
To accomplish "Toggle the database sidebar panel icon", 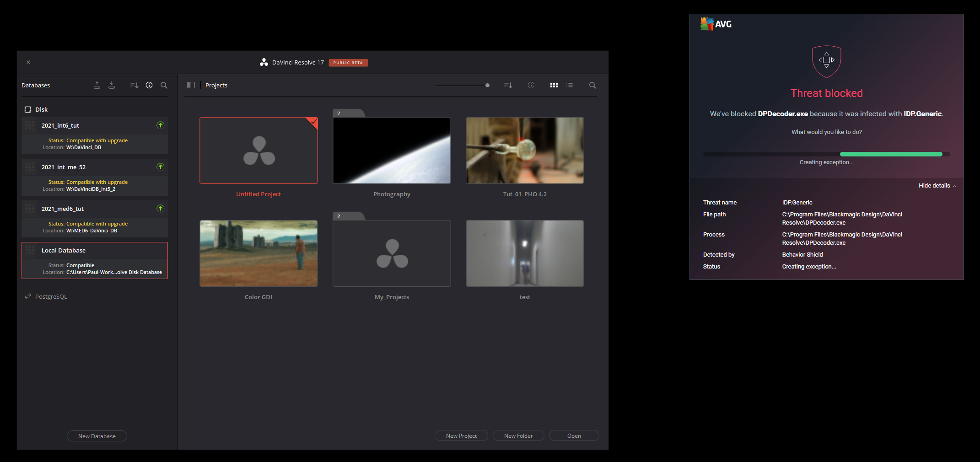I will coord(191,85).
